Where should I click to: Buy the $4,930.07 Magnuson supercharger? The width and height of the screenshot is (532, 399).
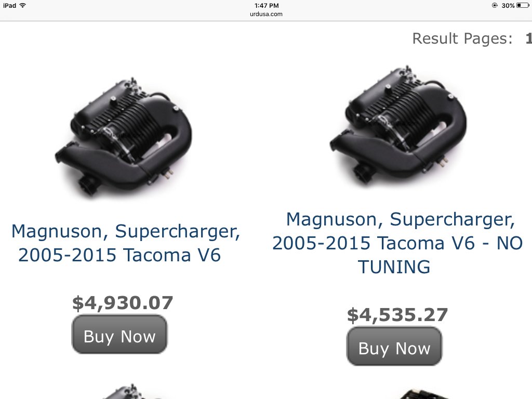click(x=119, y=335)
